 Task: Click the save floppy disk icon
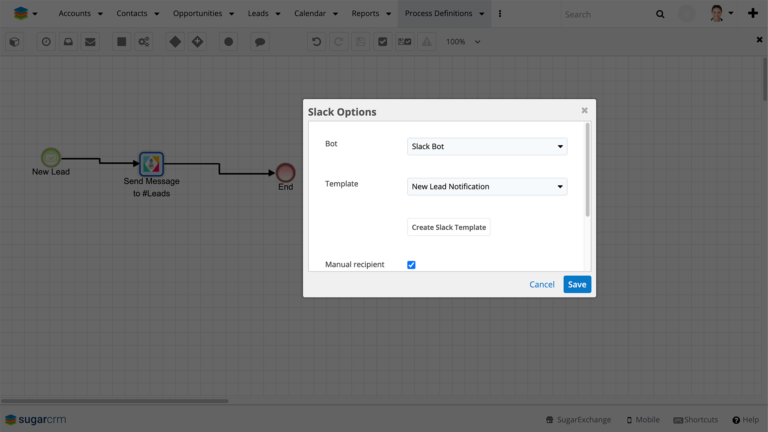360,42
